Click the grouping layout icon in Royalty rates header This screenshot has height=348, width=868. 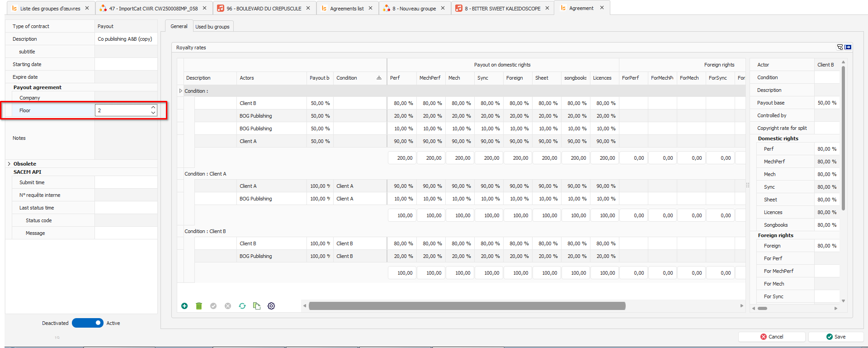[x=840, y=47]
